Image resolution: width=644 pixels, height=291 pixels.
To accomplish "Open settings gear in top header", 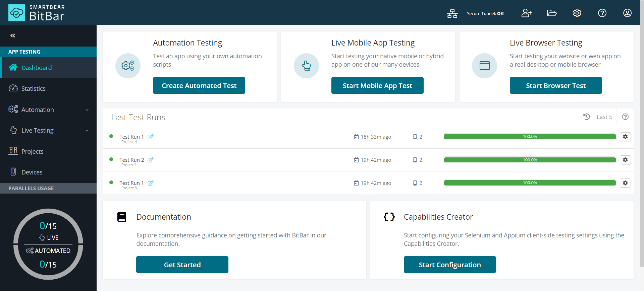I will [577, 13].
